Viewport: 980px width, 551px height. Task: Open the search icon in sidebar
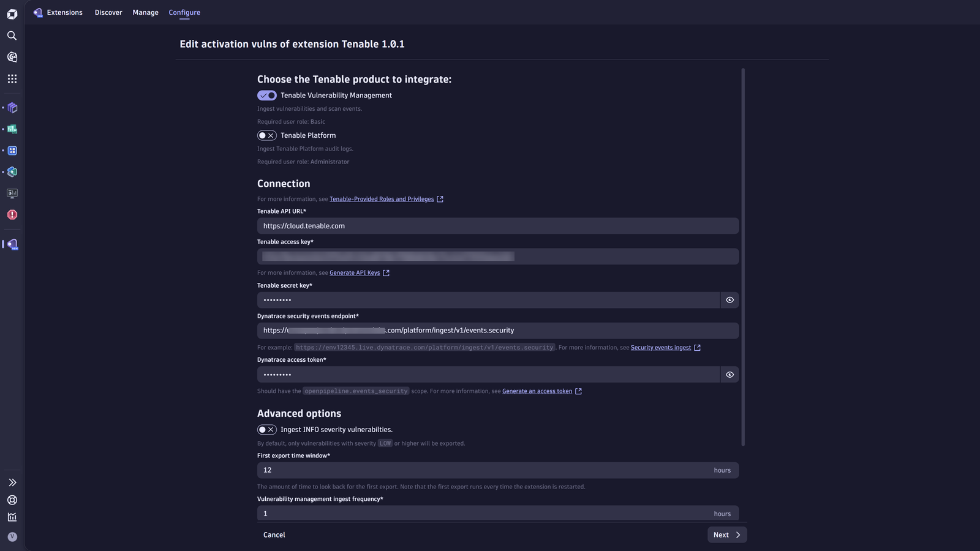coord(12,36)
